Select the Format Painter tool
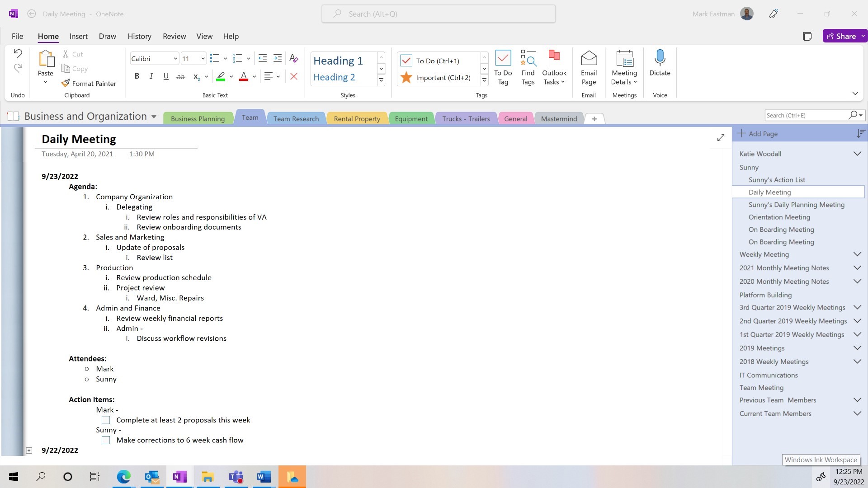The width and height of the screenshot is (868, 488). (89, 83)
